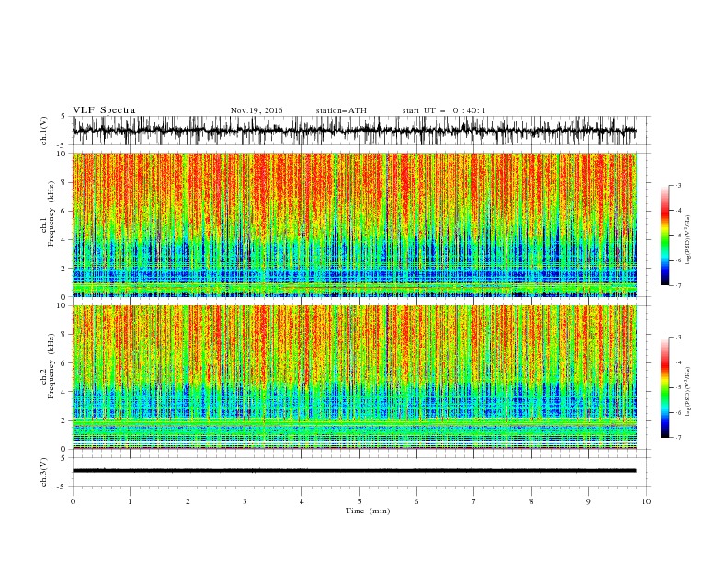Click the "6" tick on the time axis
The height and width of the screenshot is (563, 728).
coord(416,501)
